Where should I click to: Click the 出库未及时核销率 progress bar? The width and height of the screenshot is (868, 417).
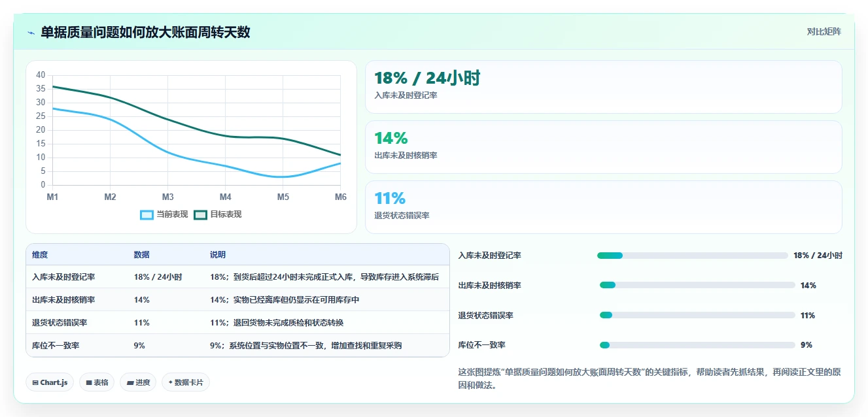click(697, 285)
